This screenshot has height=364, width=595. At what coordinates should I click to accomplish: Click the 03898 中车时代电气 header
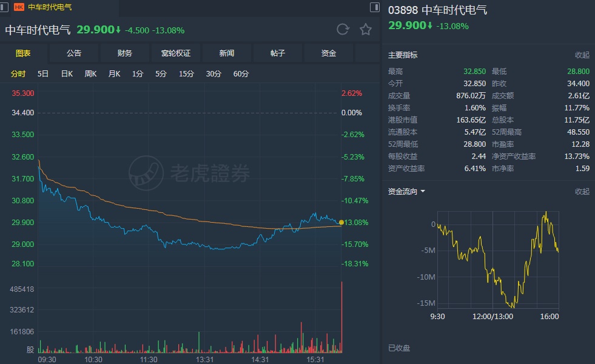click(x=437, y=10)
